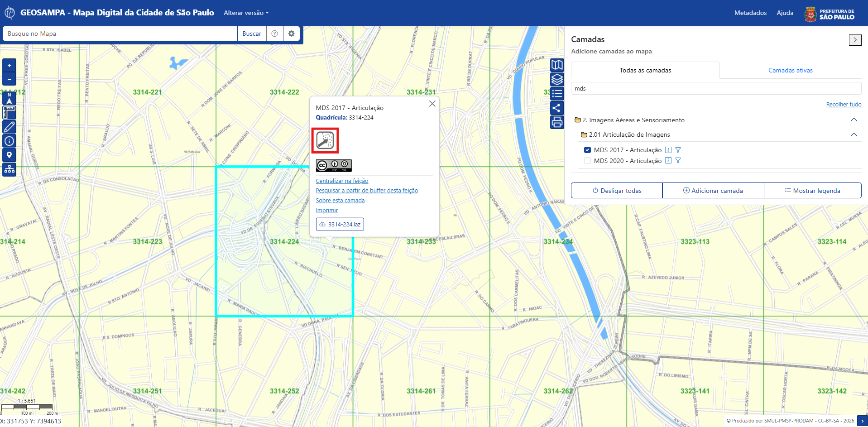868x427 pixels.
Task: Click the point cloud icon in popup
Action: click(x=325, y=140)
